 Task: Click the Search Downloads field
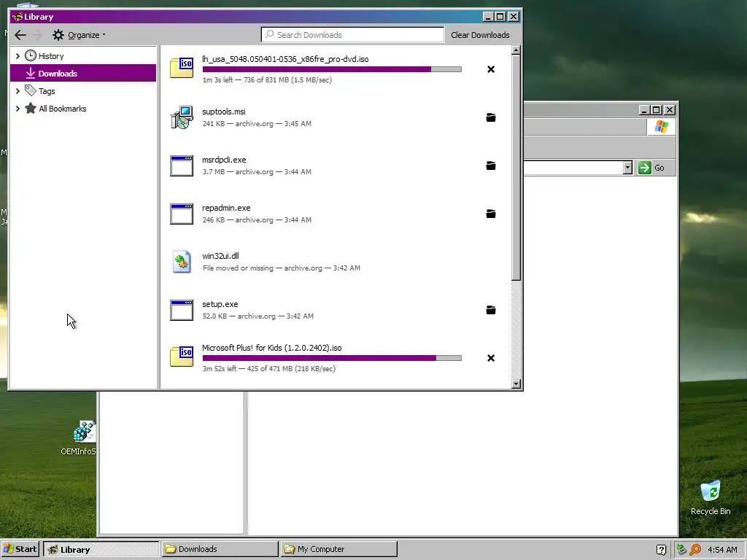point(352,35)
